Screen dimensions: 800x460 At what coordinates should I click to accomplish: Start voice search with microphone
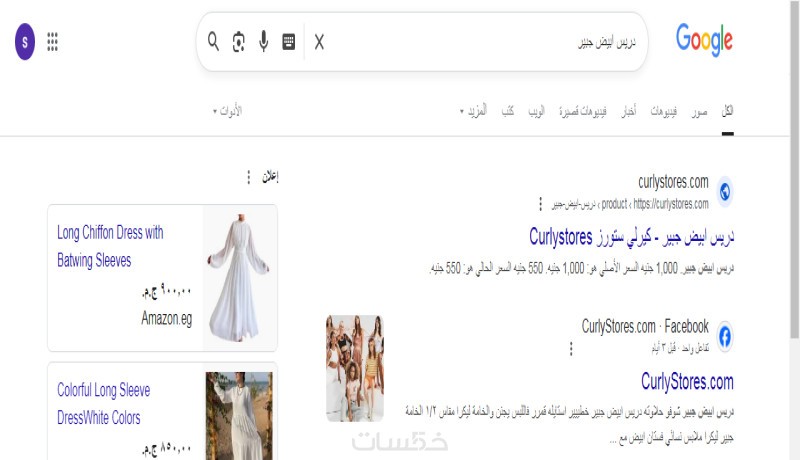coord(263,41)
